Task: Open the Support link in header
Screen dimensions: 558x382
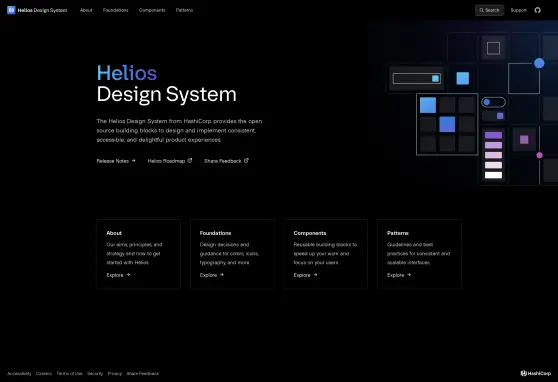Action: [518, 10]
